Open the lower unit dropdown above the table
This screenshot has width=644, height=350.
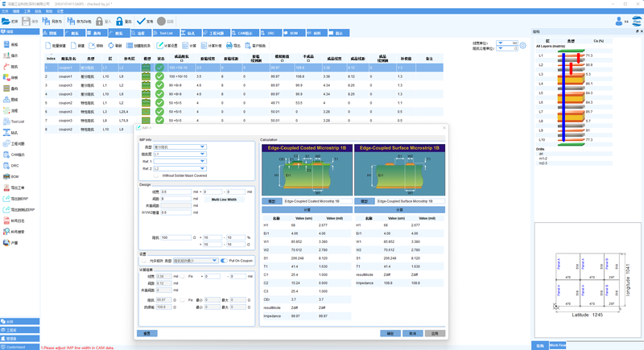(x=507, y=48)
